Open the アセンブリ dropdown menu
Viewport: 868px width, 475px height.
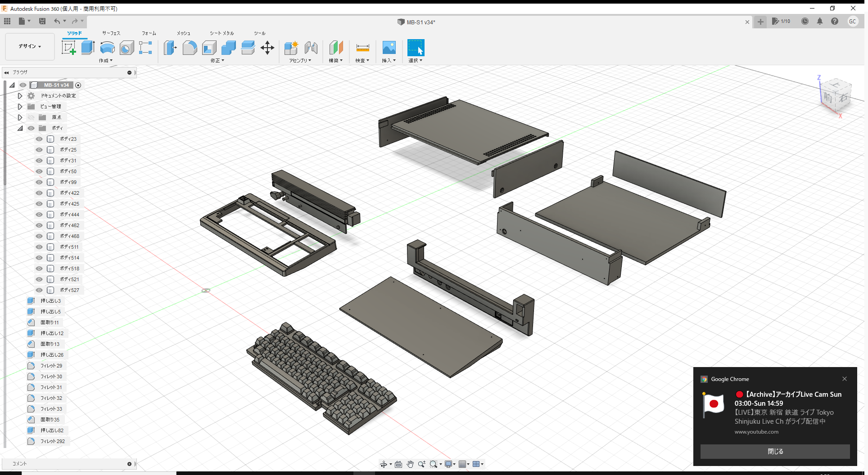pyautogui.click(x=301, y=60)
